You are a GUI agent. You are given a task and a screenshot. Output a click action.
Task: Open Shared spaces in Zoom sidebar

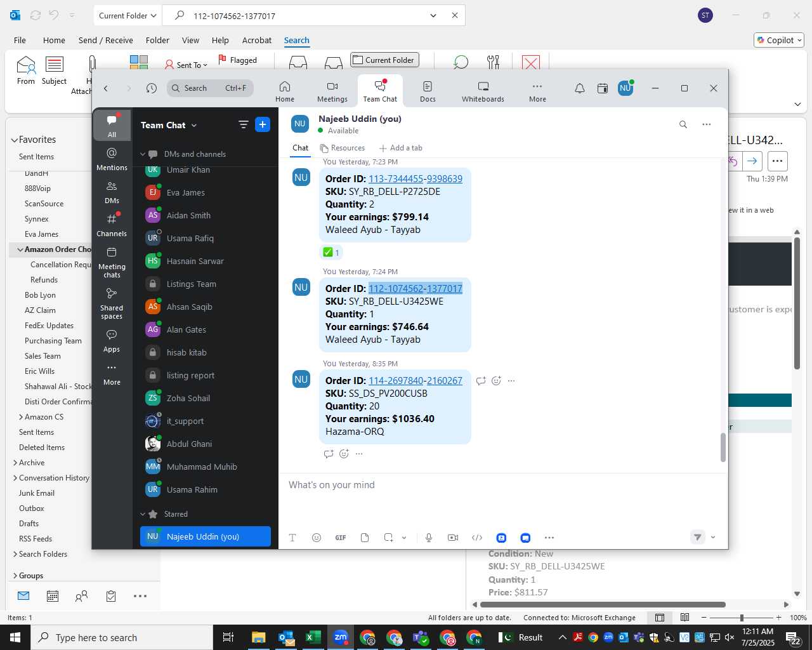[x=112, y=303]
